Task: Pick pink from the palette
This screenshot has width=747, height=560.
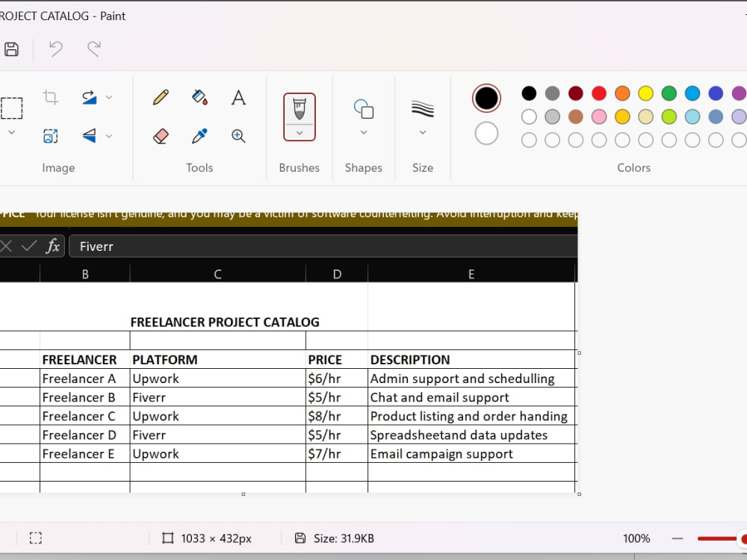Action: tap(599, 116)
